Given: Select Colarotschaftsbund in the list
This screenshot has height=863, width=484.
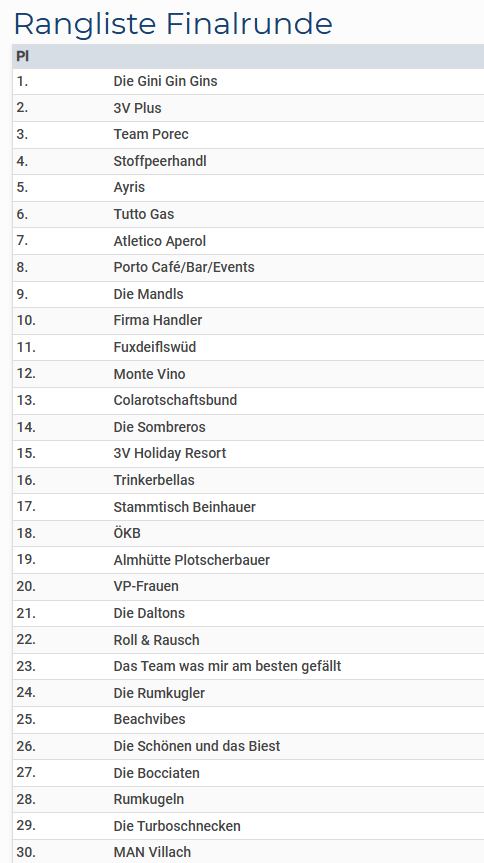Looking at the screenshot, I should [x=175, y=400].
